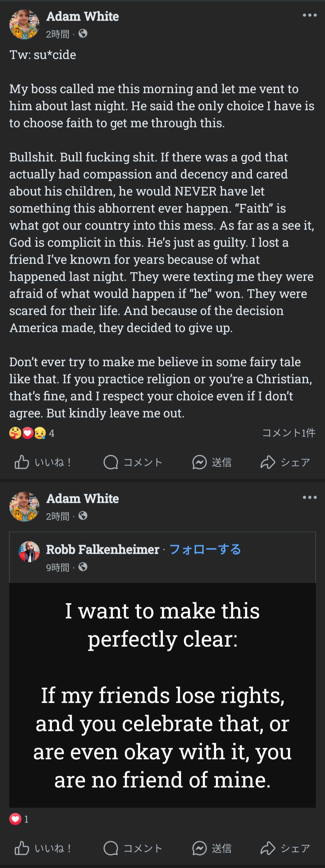View the heart reaction count on the second post

19,819
